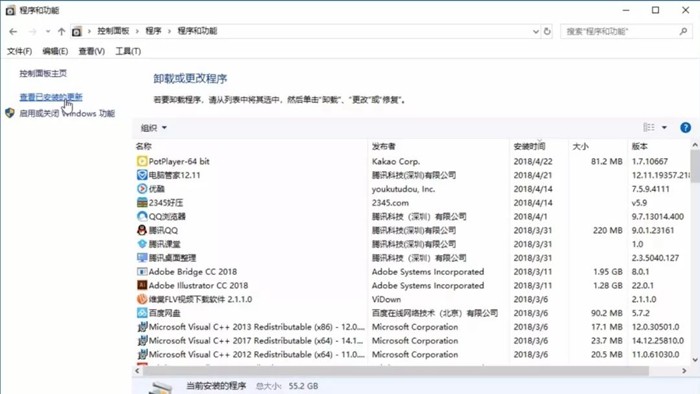Select the Kakao Corp. publisher cell
Image resolution: width=700 pixels, height=394 pixels.
click(396, 161)
